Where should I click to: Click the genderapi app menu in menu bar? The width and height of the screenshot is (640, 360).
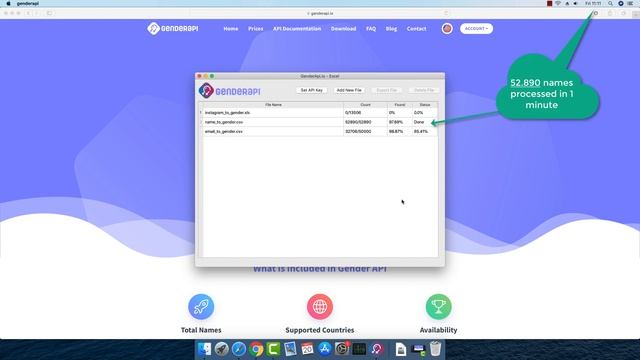28,3
